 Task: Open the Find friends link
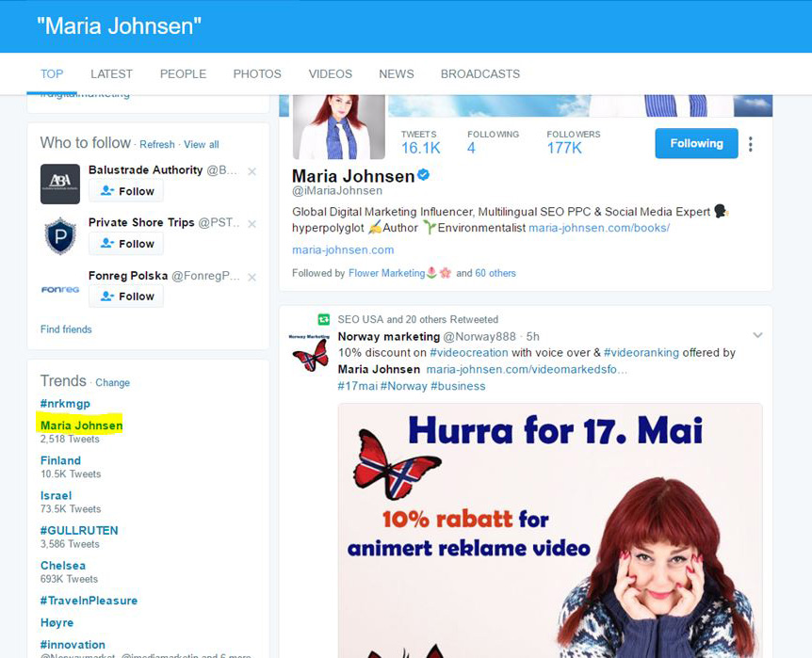tap(66, 329)
